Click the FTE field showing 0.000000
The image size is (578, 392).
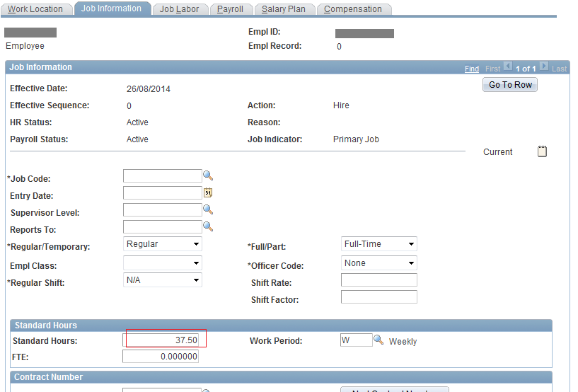click(161, 356)
